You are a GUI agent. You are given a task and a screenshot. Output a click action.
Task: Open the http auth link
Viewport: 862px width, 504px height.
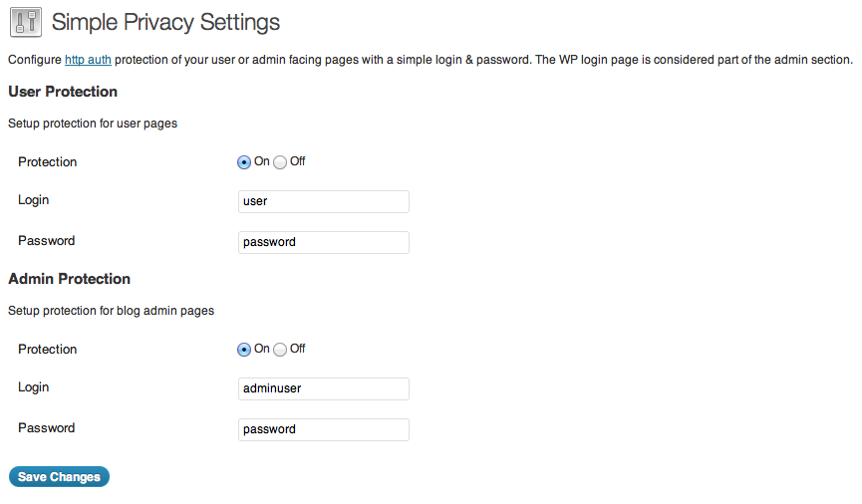click(x=88, y=60)
